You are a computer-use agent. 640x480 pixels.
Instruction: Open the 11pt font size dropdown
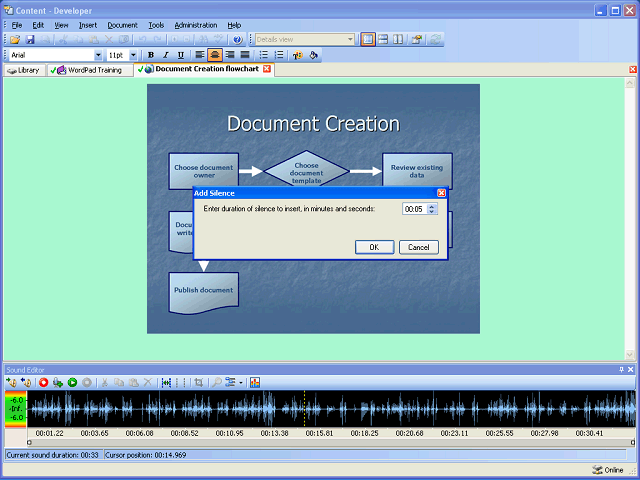click(134, 55)
